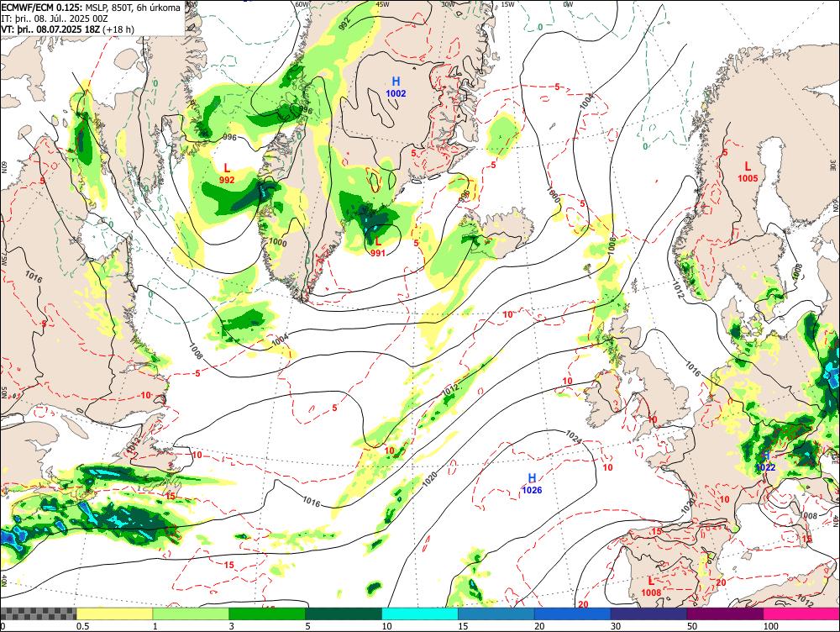Screen dimensions: 840x632
Task: Select the L 1005 low over Scandinavia
Action: (748, 172)
